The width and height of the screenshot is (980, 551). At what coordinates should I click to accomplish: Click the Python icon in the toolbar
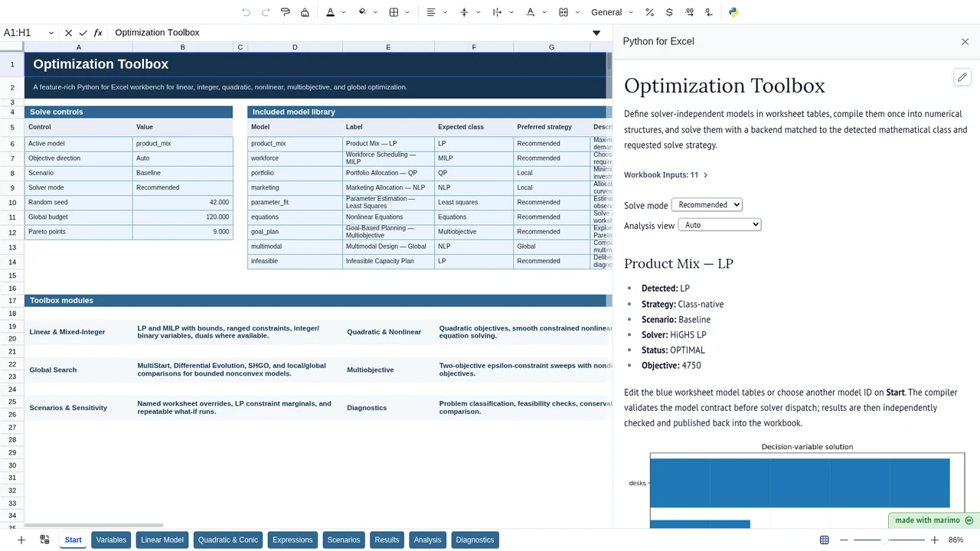click(733, 12)
